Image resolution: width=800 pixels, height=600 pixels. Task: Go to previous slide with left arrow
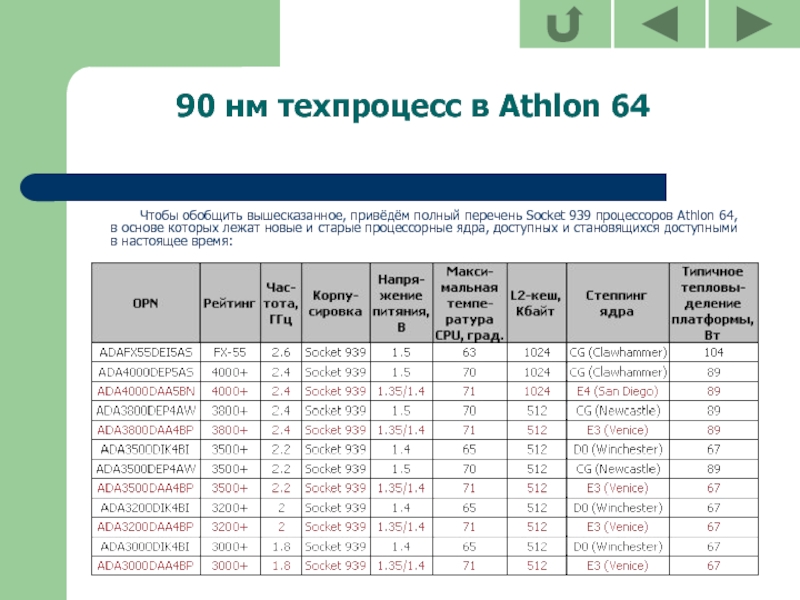660,23
